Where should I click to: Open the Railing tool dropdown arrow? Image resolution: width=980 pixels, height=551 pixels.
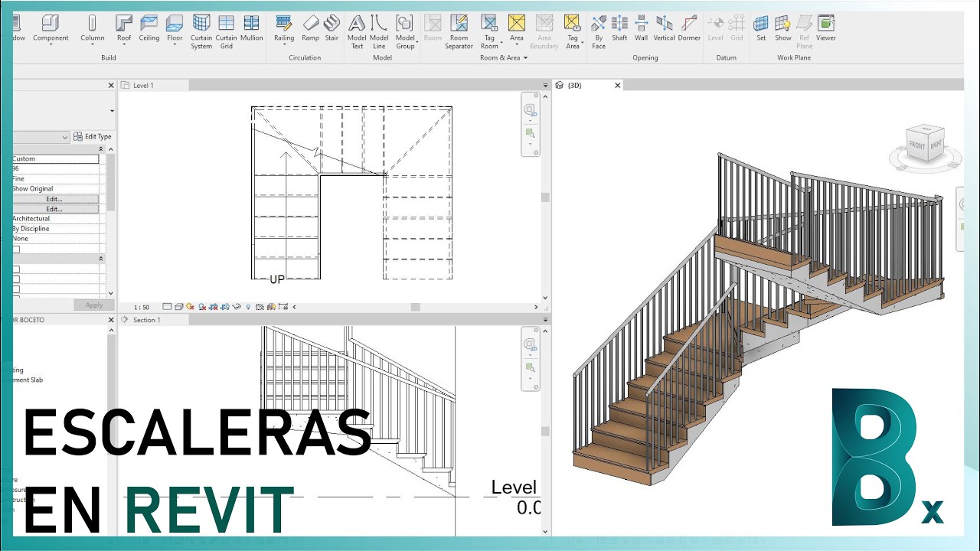coord(284,45)
